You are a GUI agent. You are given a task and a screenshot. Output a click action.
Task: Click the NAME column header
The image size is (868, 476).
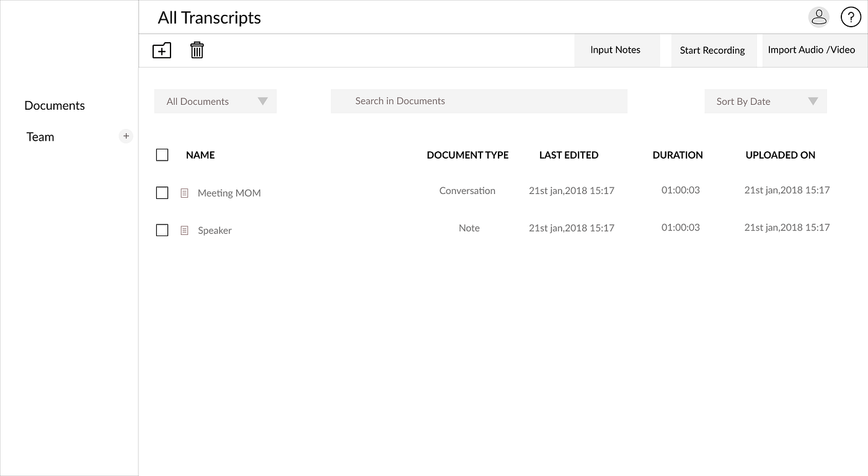(x=200, y=155)
